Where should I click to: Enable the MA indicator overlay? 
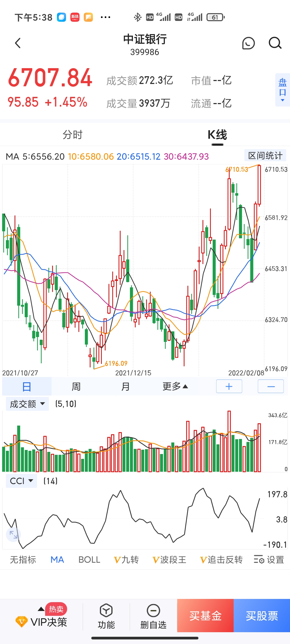(x=57, y=560)
